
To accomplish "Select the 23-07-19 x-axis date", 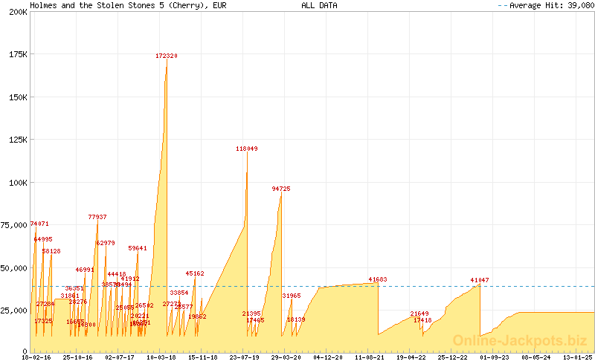I will [x=245, y=357].
